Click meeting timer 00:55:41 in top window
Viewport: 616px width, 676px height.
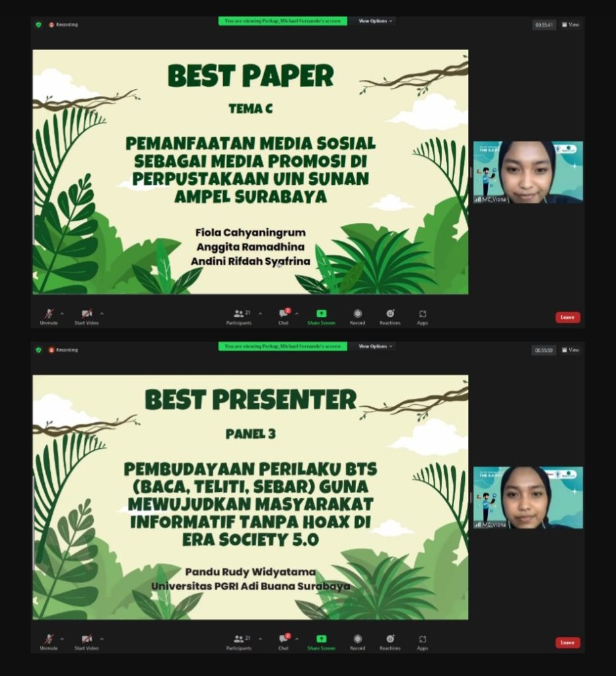coord(543,25)
